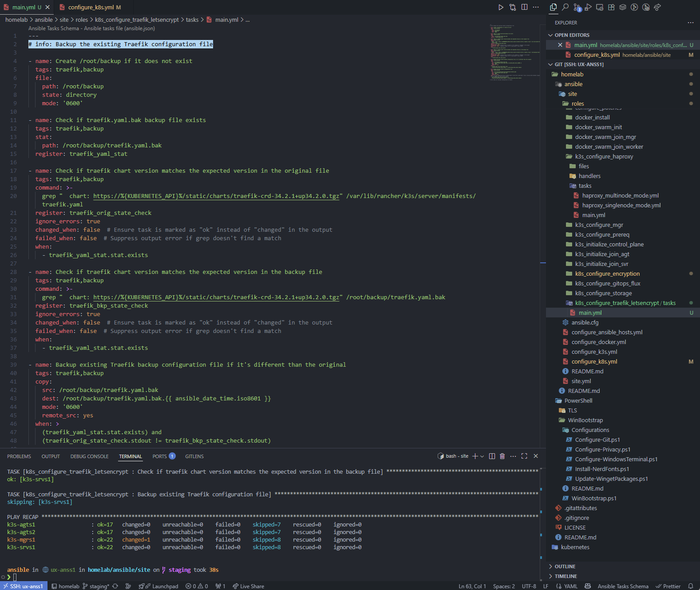The width and height of the screenshot is (700, 590).
Task: Collapse the OPEN EDITORS section
Action: click(x=572, y=35)
